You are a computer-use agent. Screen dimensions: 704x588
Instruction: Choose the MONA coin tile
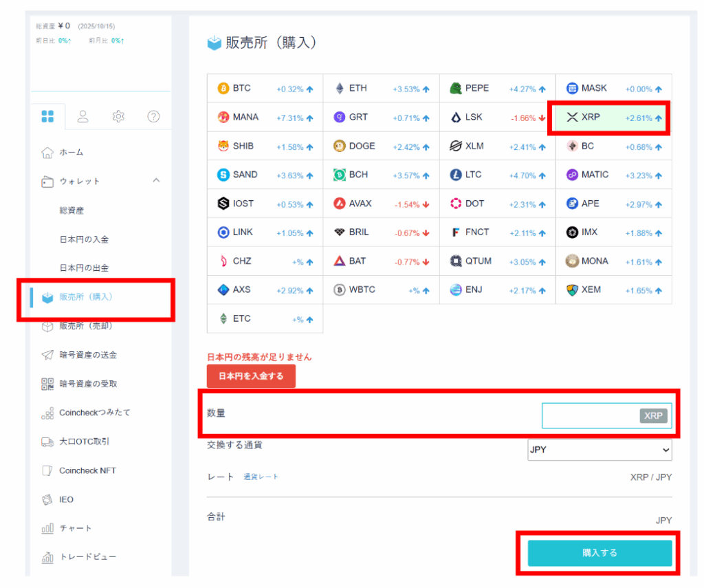pyautogui.click(x=613, y=261)
